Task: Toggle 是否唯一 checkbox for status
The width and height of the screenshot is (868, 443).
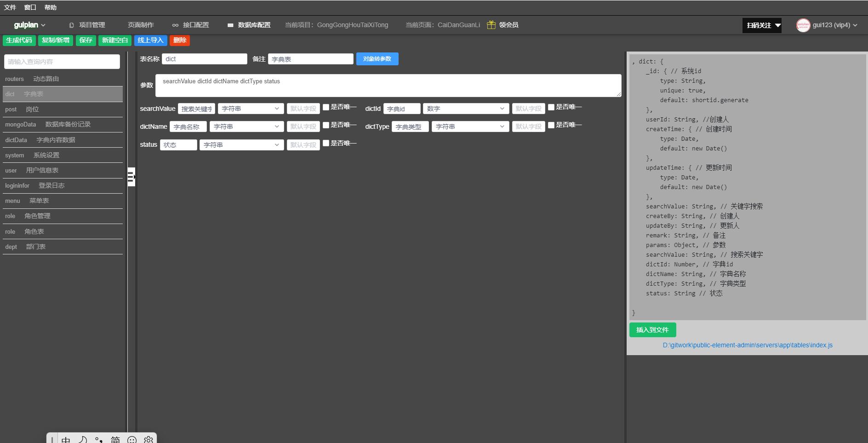Action: click(x=326, y=143)
